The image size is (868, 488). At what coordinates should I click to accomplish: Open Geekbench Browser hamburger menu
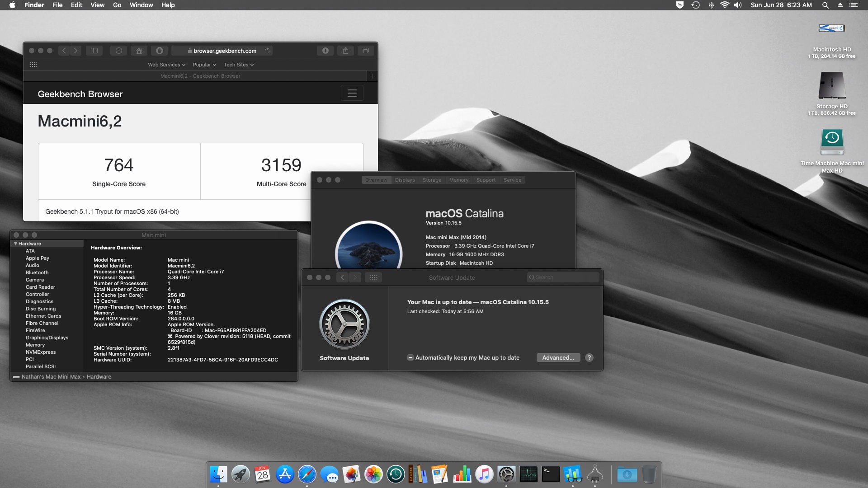(x=352, y=93)
